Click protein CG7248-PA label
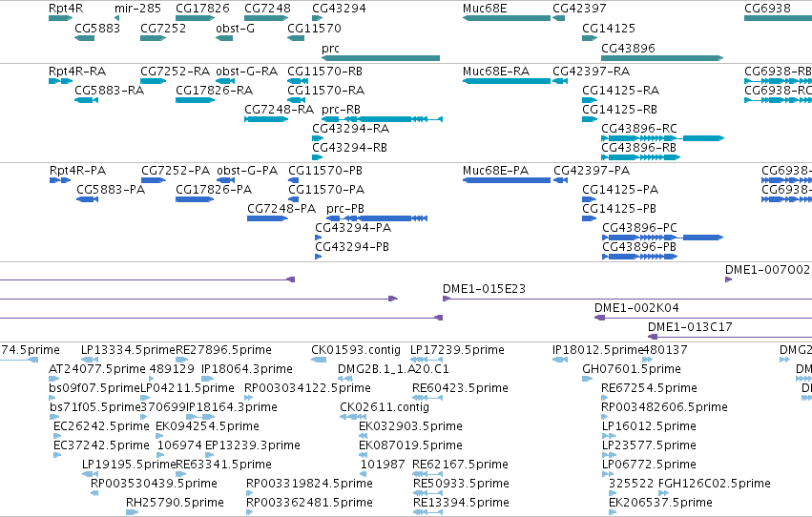Screen dimensions: 812x517 281,209
